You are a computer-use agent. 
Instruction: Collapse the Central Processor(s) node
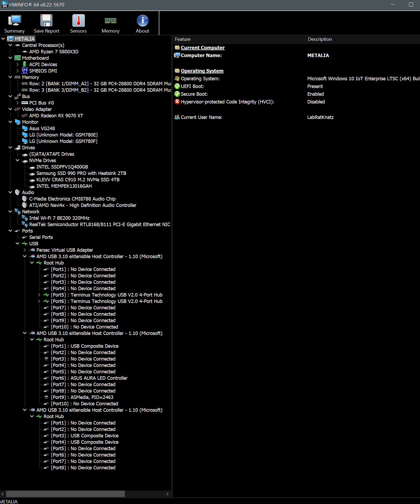(x=10, y=45)
